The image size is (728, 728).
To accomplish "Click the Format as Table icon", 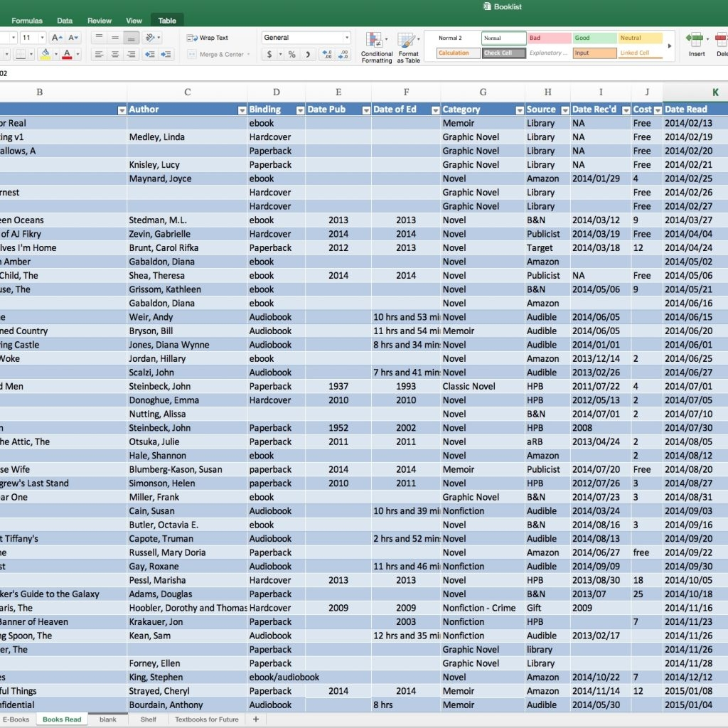I will point(408,47).
